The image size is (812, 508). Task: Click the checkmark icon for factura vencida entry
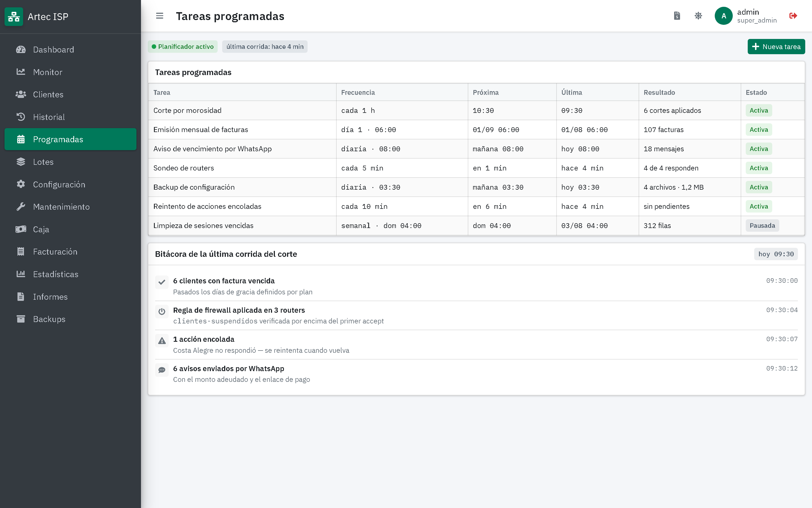(162, 282)
